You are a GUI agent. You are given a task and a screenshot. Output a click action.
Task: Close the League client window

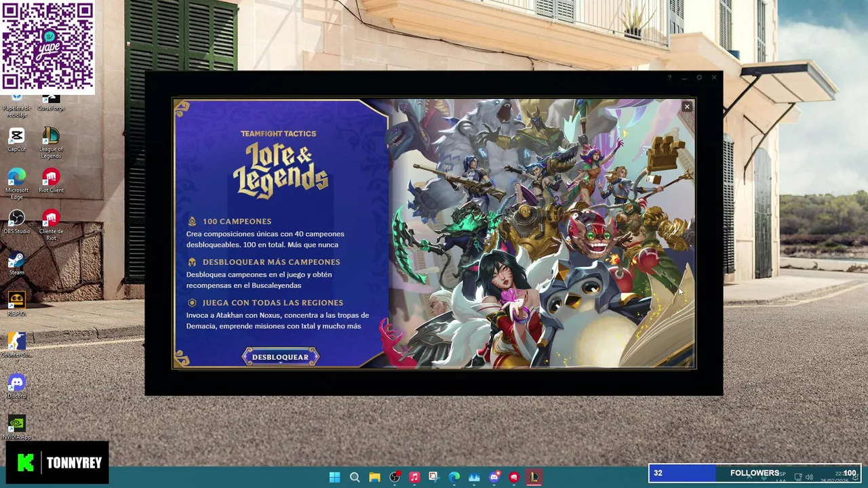[714, 78]
